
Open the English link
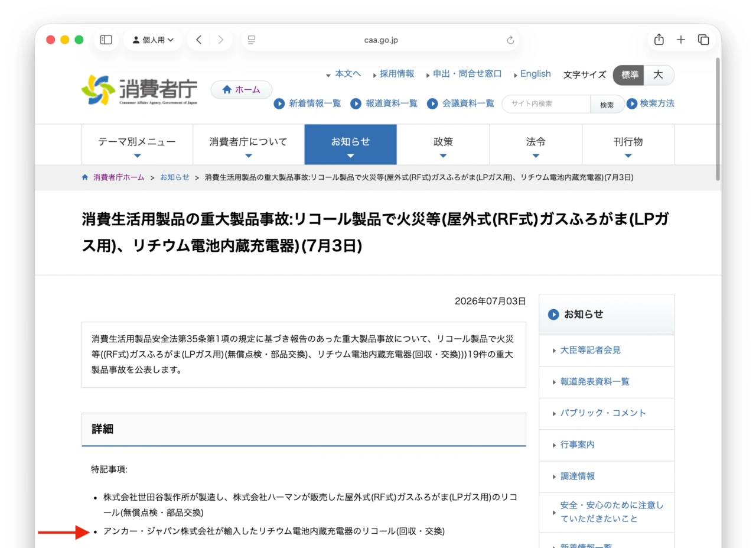pyautogui.click(x=535, y=74)
